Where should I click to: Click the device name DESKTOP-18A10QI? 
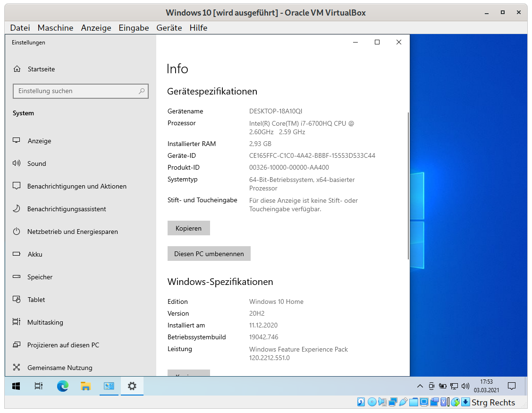(x=276, y=111)
